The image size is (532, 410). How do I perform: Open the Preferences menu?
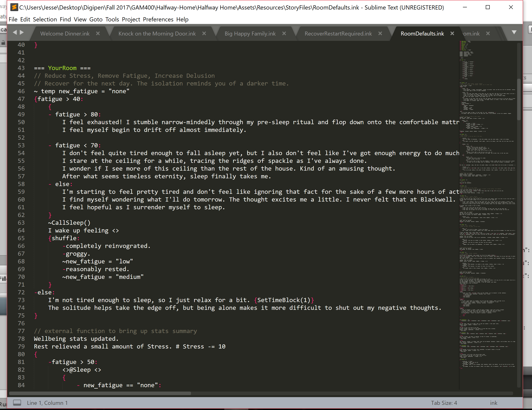tap(158, 19)
